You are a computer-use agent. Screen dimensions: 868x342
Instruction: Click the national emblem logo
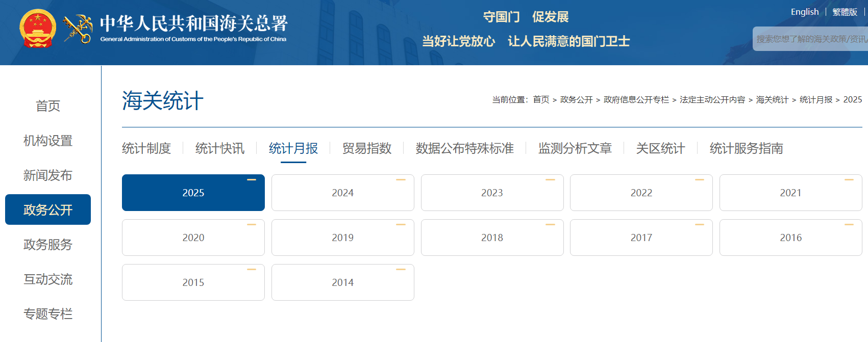coord(37,29)
